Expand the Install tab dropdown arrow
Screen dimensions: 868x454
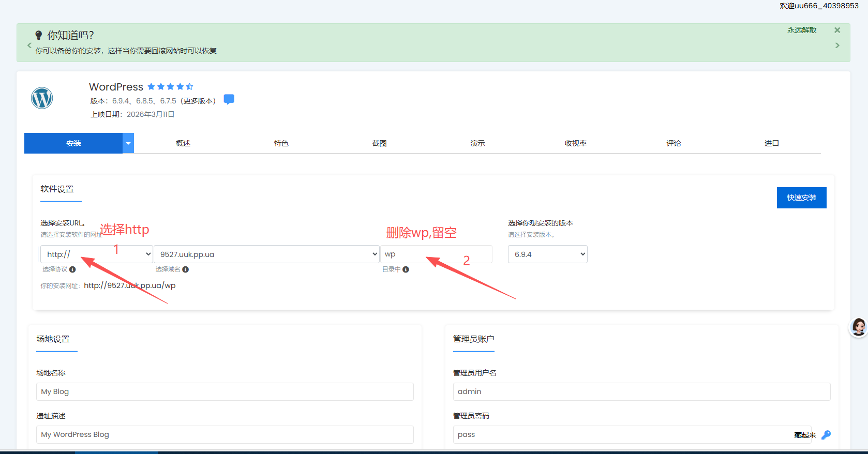(x=128, y=143)
